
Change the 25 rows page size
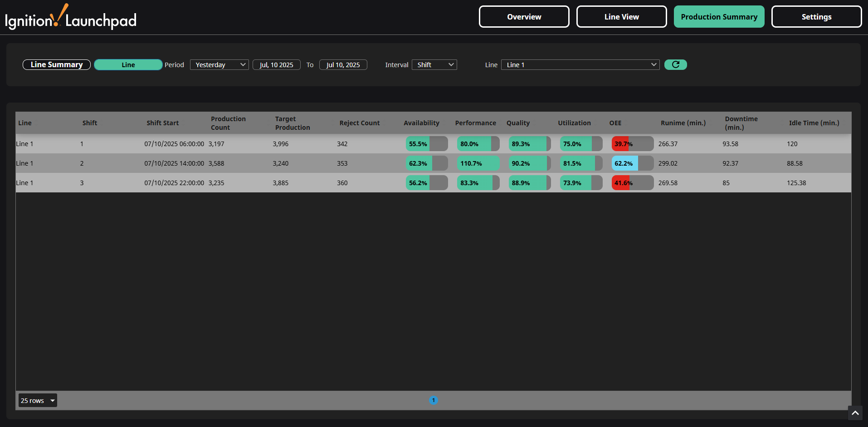pyautogui.click(x=38, y=400)
